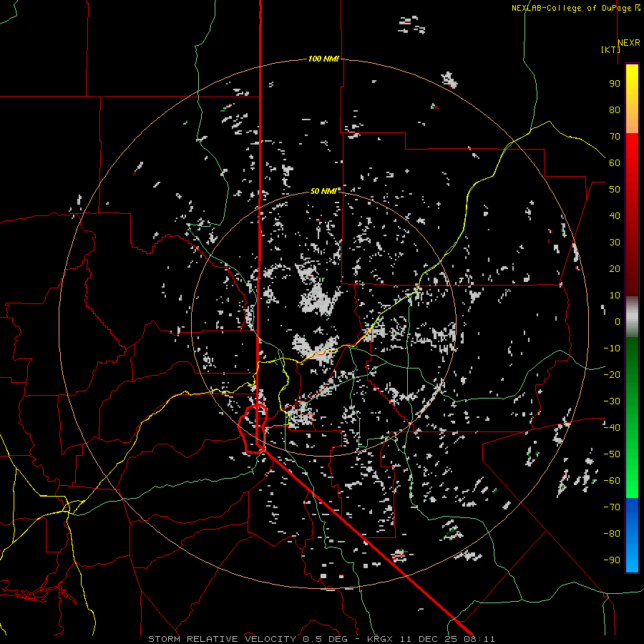Image resolution: width=644 pixels, height=644 pixels.
Task: Click the -70 value on velocity scale
Action: pyautogui.click(x=612, y=507)
